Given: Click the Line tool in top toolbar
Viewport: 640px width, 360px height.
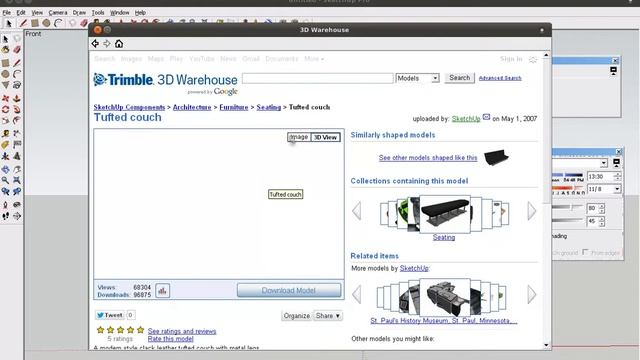Looking at the screenshot, I should (23, 23).
